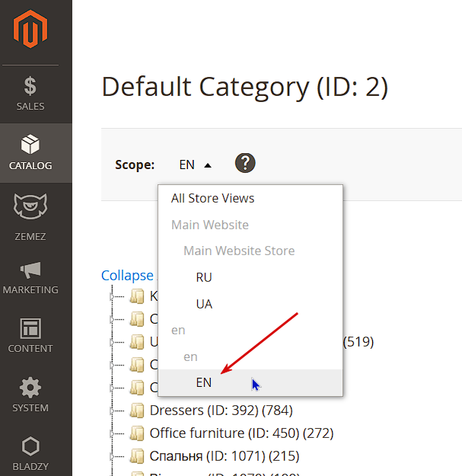Expand the Office furniture tree node
The width and height of the screenshot is (462, 476).
pos(111,433)
